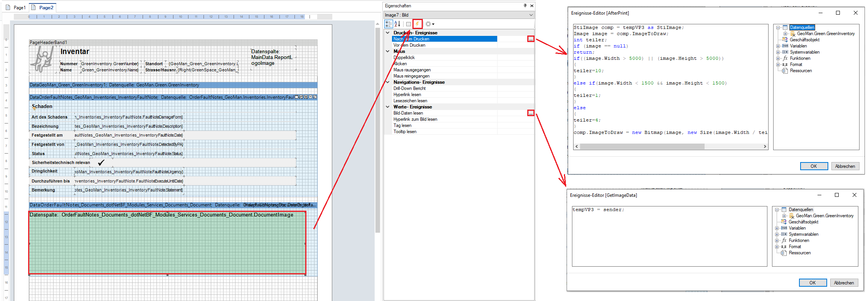Sort properties alphabetically with A-Z icon
This screenshot has width=868, height=301.
[x=397, y=24]
